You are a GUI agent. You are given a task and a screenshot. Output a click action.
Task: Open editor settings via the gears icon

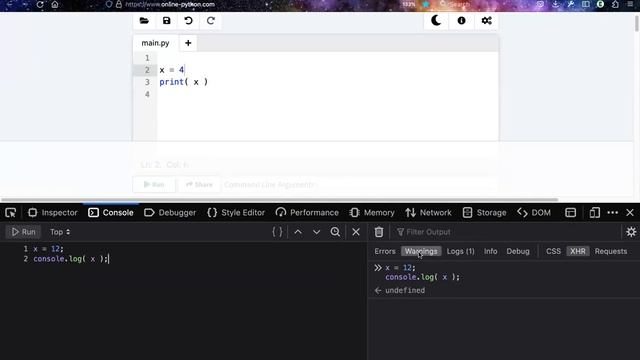coord(487,20)
